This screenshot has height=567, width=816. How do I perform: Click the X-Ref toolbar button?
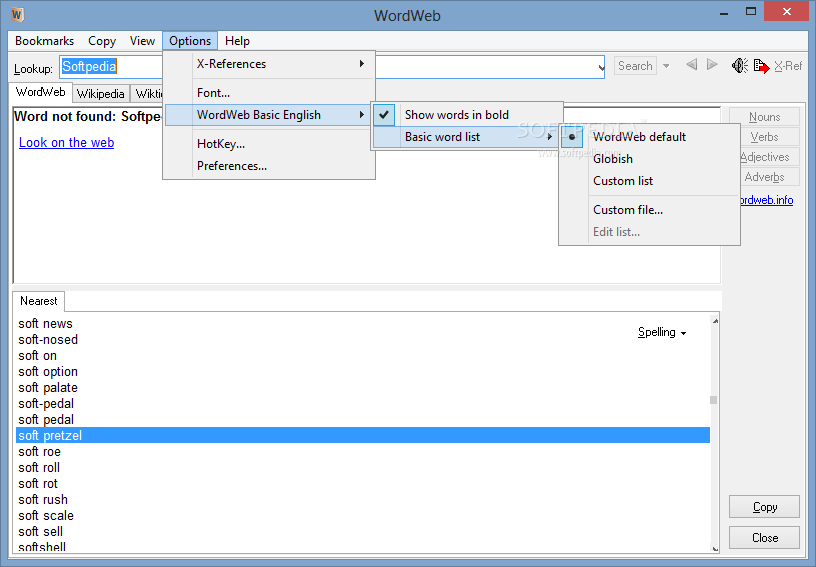tap(788, 66)
